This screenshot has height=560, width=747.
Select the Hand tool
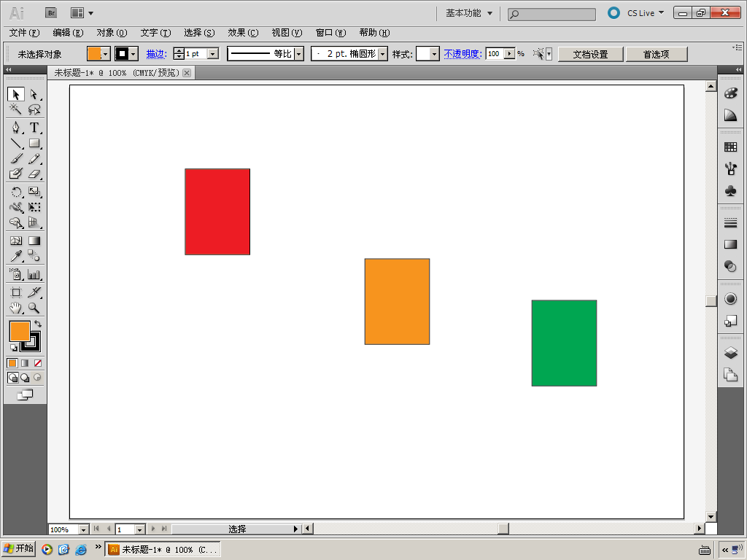[16, 308]
